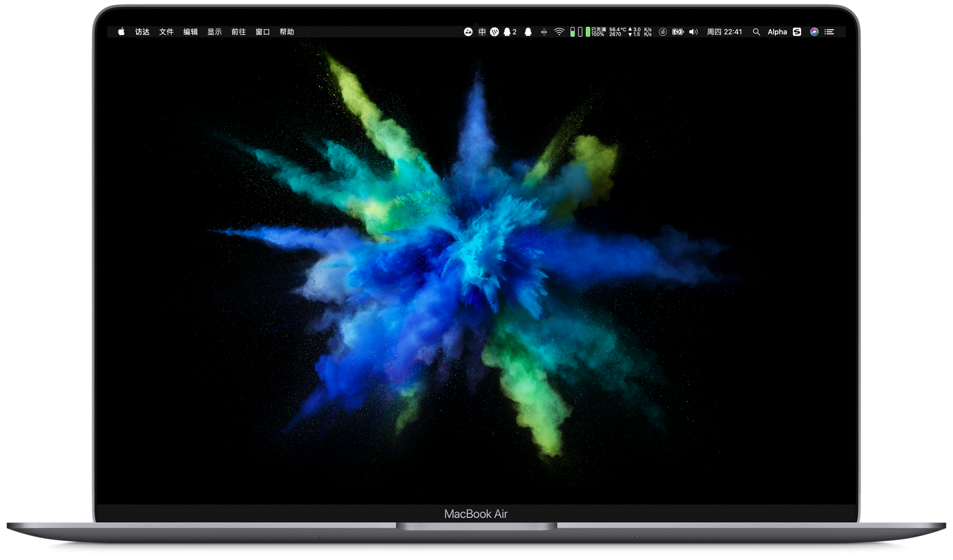The height and width of the screenshot is (560, 953).
Task: Open the Spotlight search magnifier
Action: [756, 32]
